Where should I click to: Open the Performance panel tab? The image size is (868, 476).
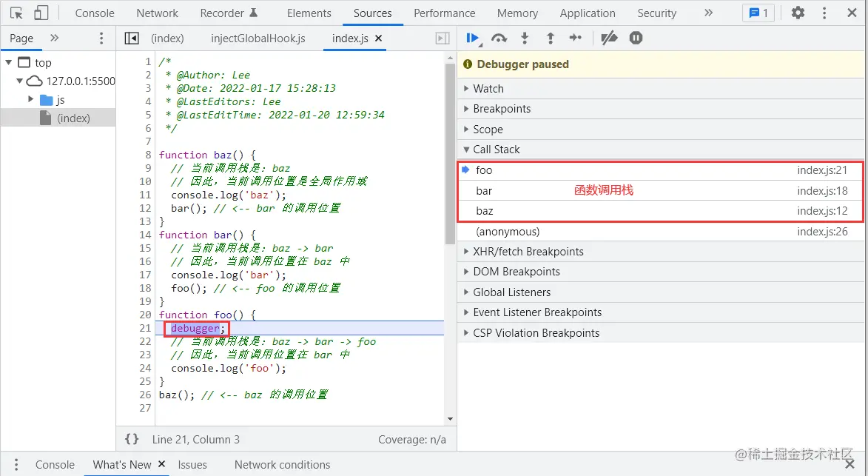(x=445, y=13)
